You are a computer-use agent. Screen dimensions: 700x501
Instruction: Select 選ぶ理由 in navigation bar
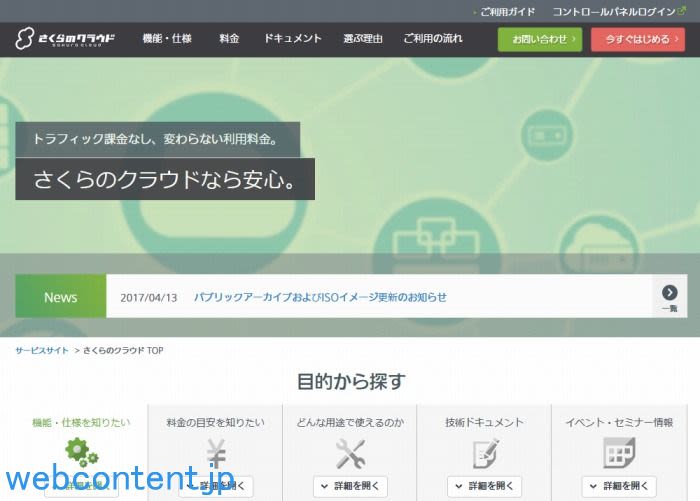pos(362,39)
